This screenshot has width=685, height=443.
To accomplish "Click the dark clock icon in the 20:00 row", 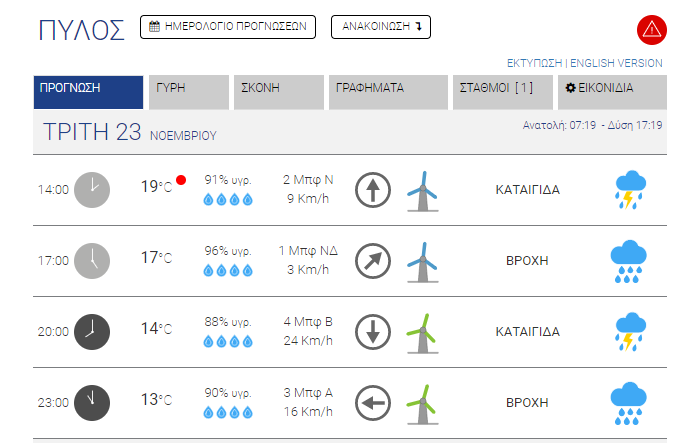I will click(92, 332).
